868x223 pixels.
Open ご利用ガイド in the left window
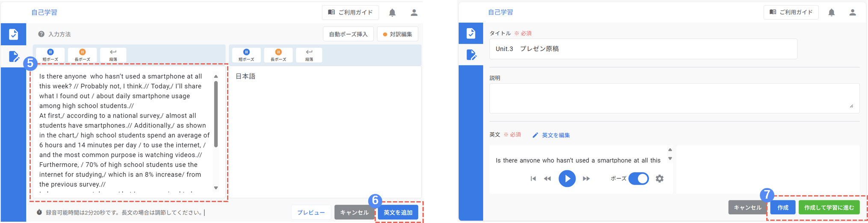350,12
